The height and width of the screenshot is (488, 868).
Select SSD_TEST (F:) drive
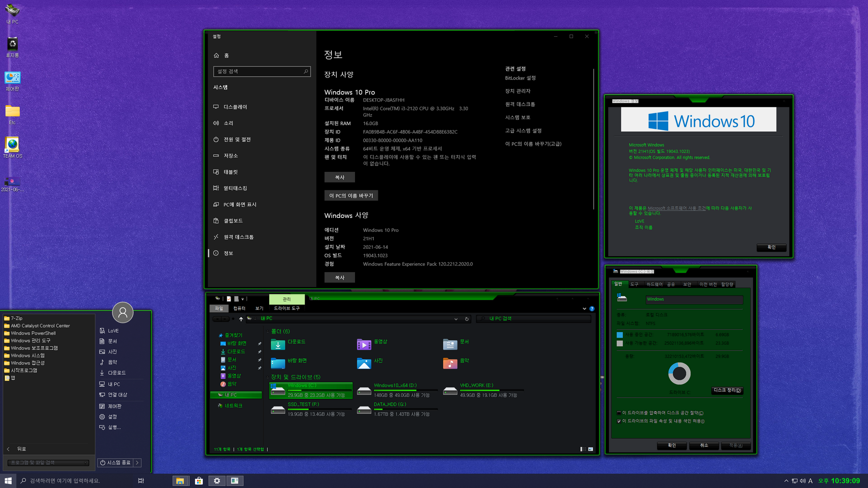tap(311, 409)
